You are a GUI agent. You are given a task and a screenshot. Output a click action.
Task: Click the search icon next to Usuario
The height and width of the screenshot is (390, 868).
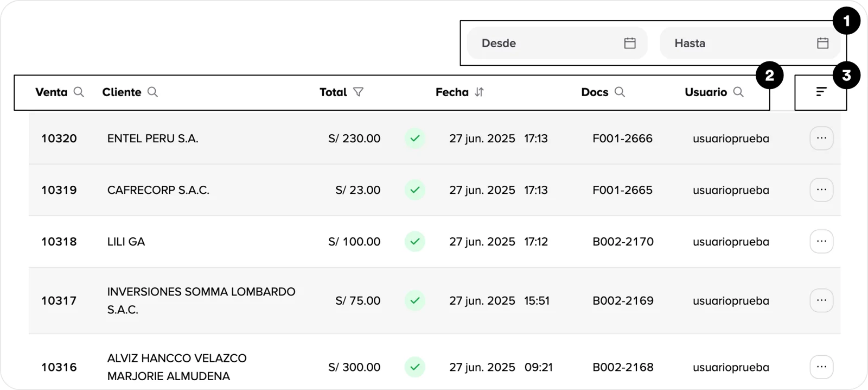coord(738,92)
